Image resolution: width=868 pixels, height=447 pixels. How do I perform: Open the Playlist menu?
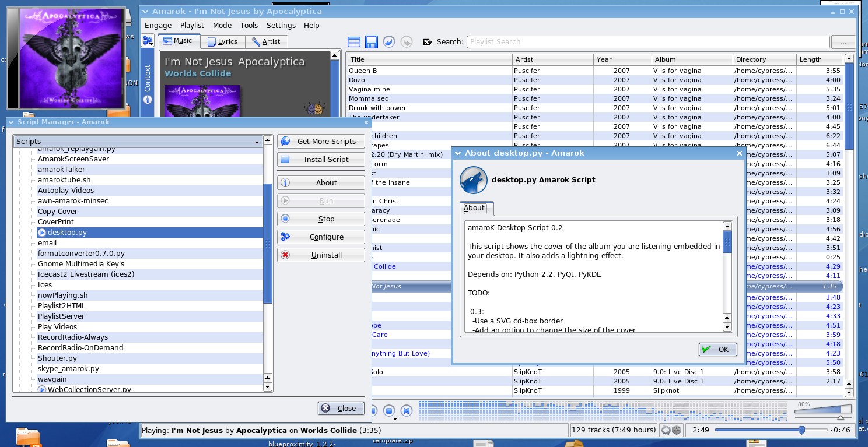(192, 26)
